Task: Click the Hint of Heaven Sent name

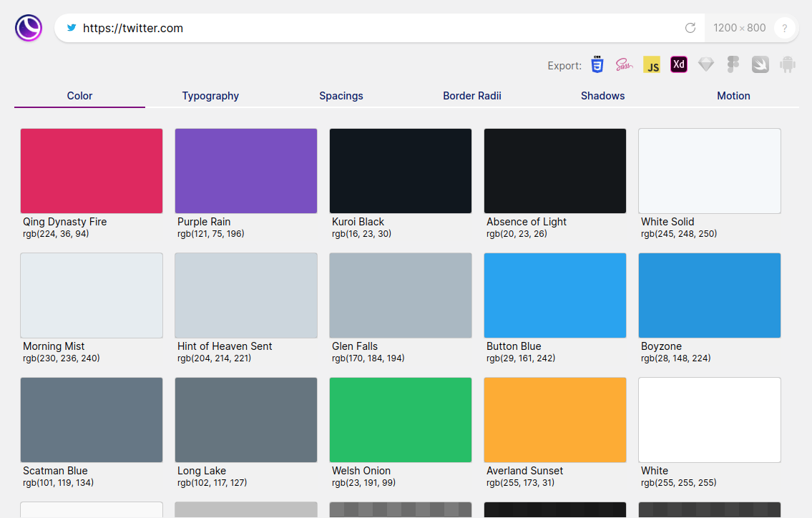Action: [x=224, y=346]
